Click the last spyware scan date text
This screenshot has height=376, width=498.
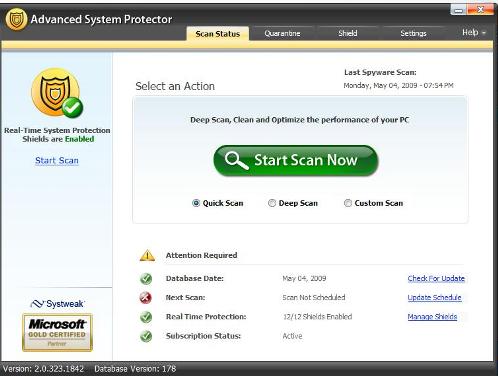(x=398, y=86)
